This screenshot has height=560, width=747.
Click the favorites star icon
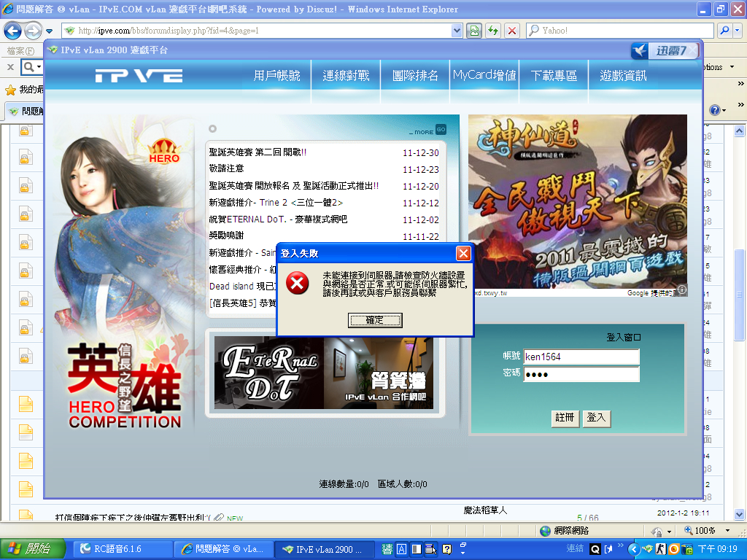10,90
